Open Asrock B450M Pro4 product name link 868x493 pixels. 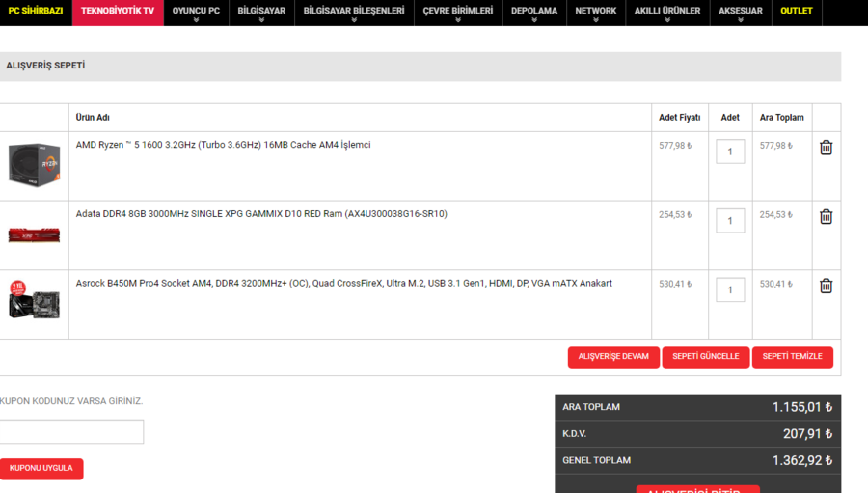[x=343, y=283]
